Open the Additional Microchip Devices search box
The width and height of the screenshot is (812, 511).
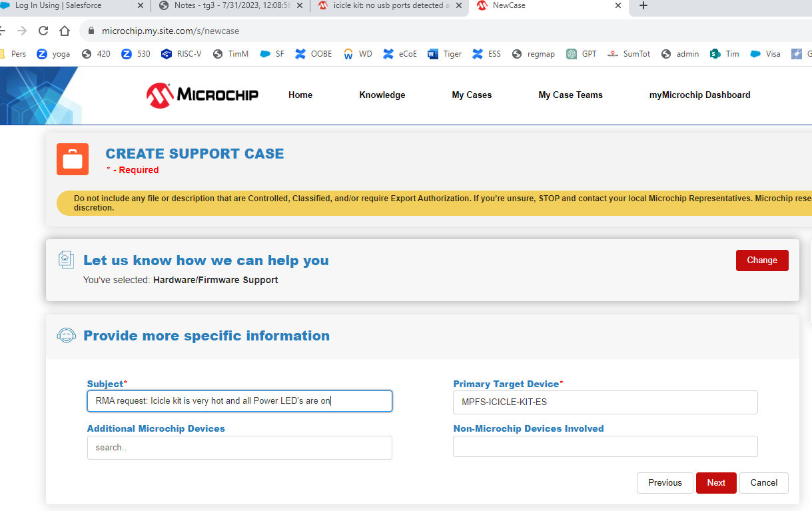point(239,448)
